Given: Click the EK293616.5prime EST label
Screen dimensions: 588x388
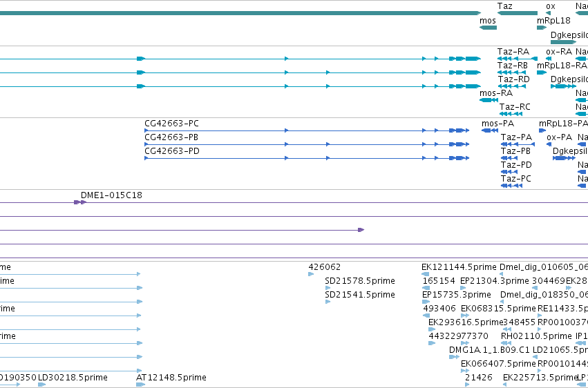Looking at the screenshot, I should pyautogui.click(x=466, y=323).
